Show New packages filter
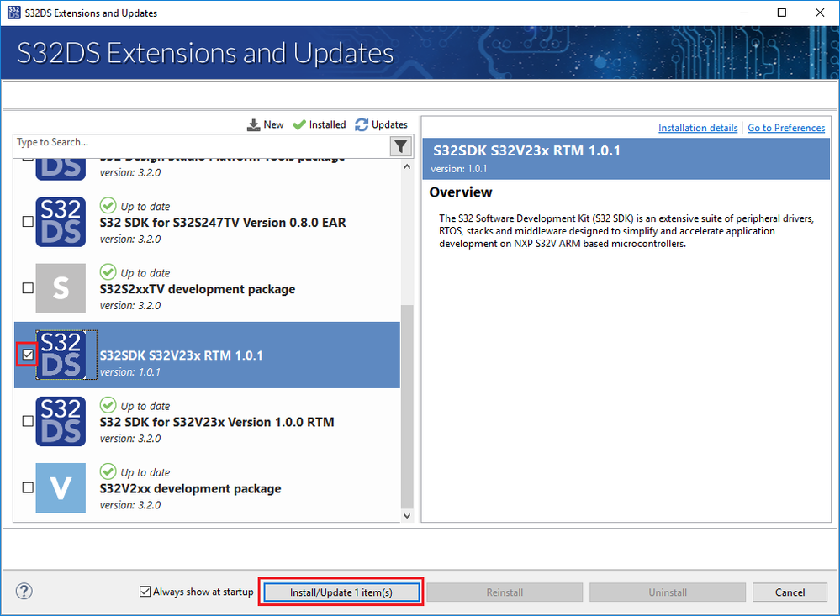Viewport: 840px width, 616px height. tap(265, 124)
